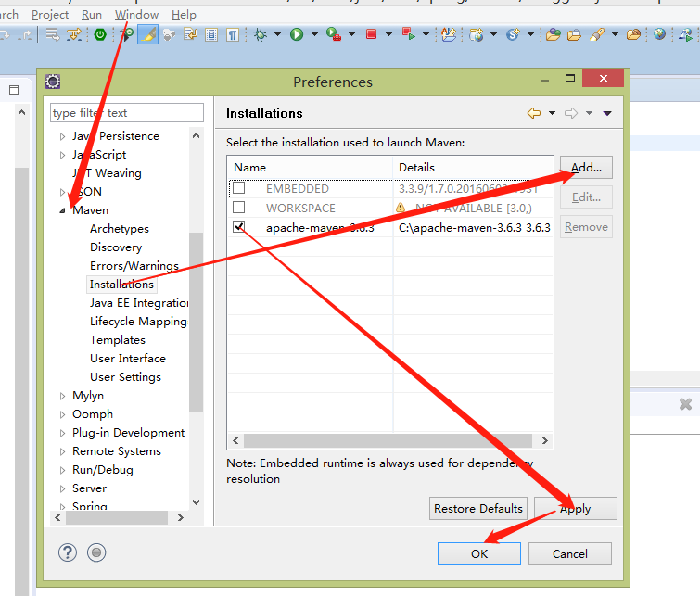Click Preferences forward navigation arrow

point(571,113)
